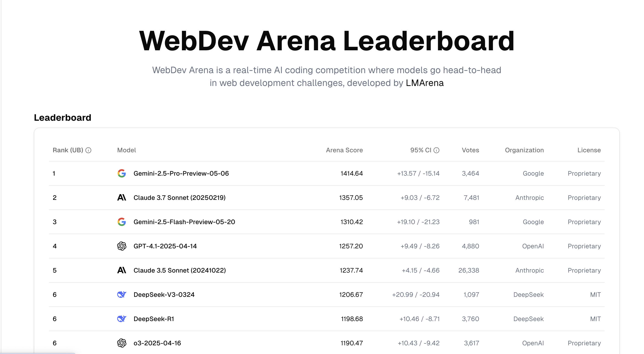The image size is (644, 354).
Task: Click DeepSeek logo beside DeepSeek-R1
Action: (122, 319)
